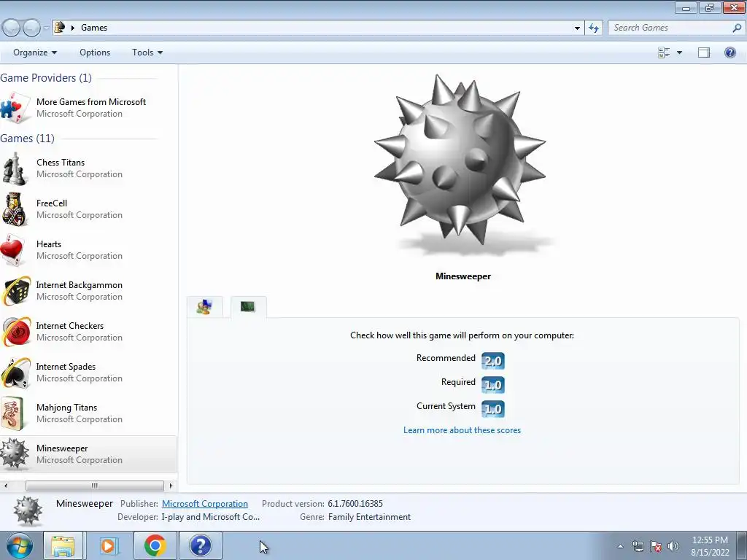
Task: Open the Chess Titans game icon
Action: [x=15, y=168]
